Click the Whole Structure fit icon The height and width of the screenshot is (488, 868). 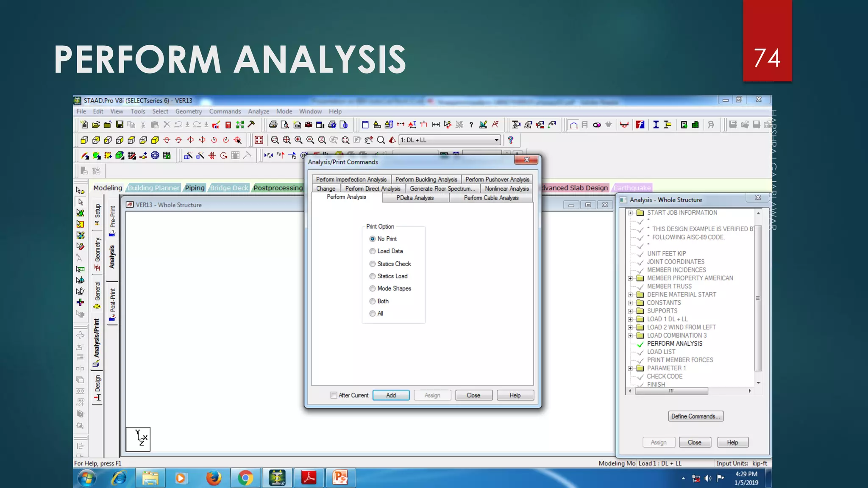pyautogui.click(x=259, y=140)
